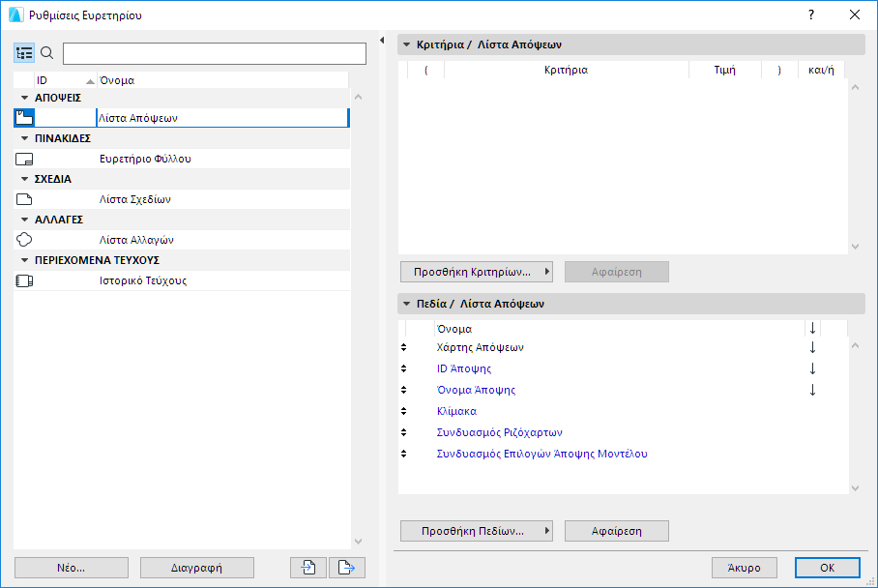Click the Λίστα Απόψεων view icon
The height and width of the screenshot is (588, 878).
tap(24, 118)
